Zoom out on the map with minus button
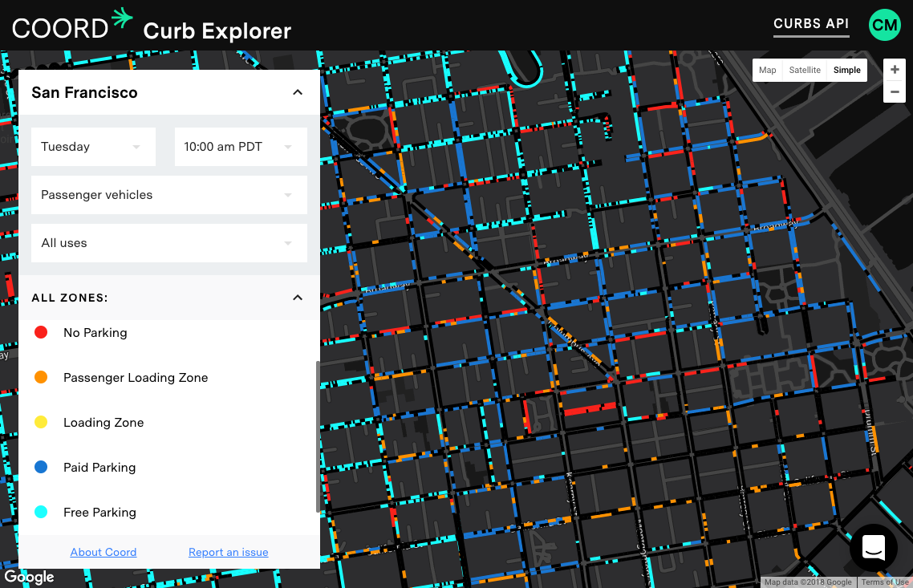The width and height of the screenshot is (913, 588). tap(895, 92)
